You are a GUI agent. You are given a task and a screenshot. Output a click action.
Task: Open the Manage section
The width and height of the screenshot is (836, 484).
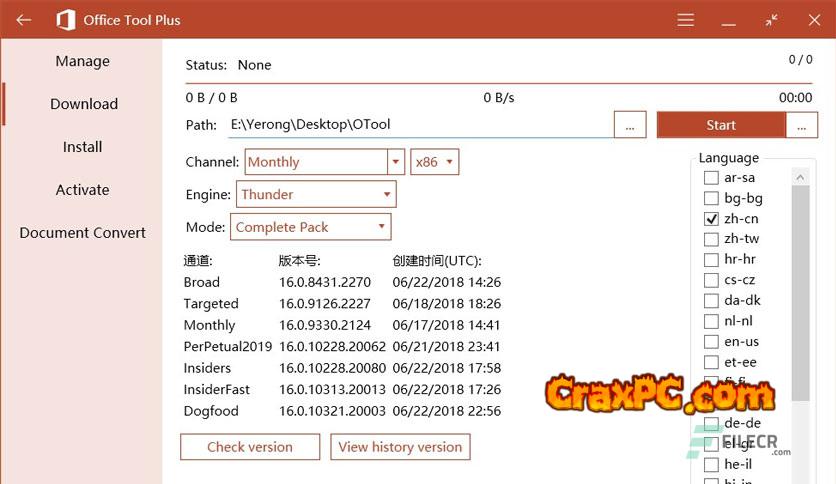pyautogui.click(x=83, y=61)
